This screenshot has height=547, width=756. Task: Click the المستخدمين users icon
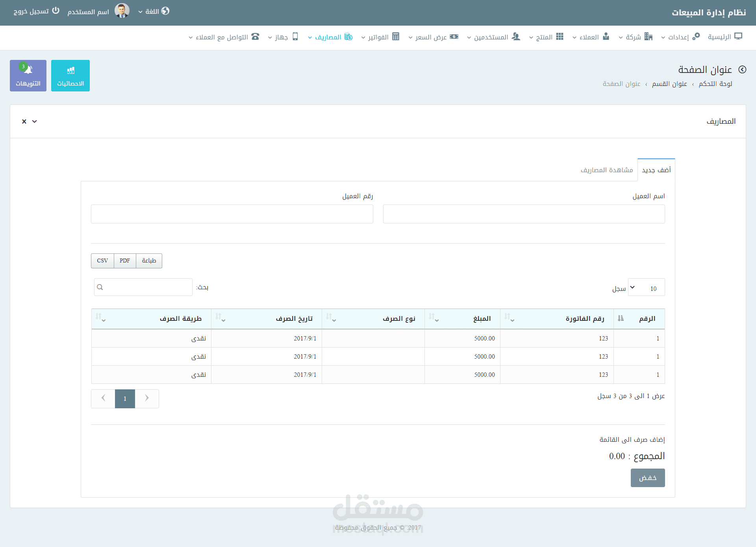516,37
